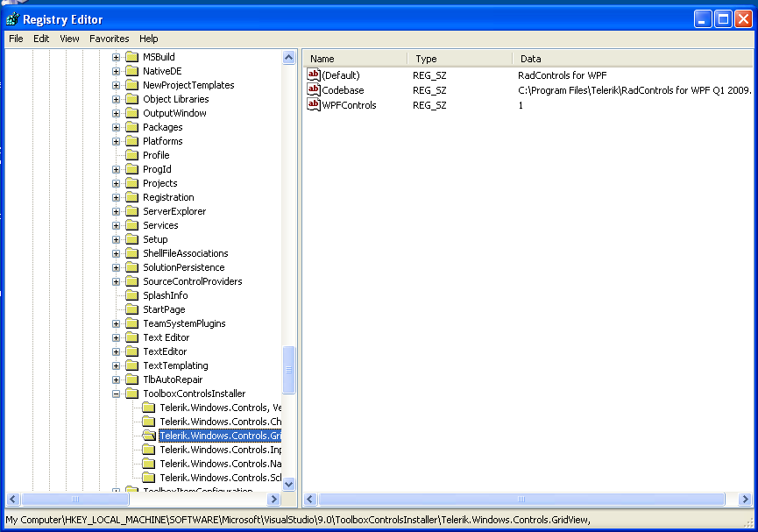Click the NewProjectTemplates folder icon

(x=132, y=85)
